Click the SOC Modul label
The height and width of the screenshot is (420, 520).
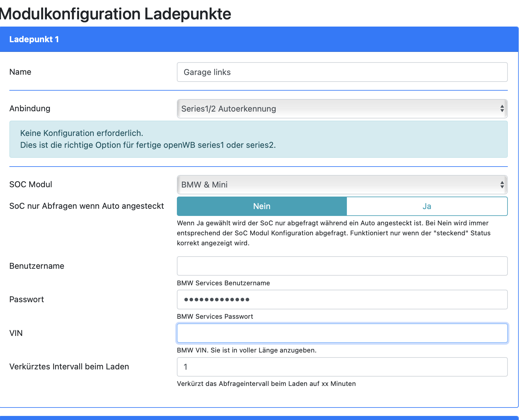(x=31, y=184)
